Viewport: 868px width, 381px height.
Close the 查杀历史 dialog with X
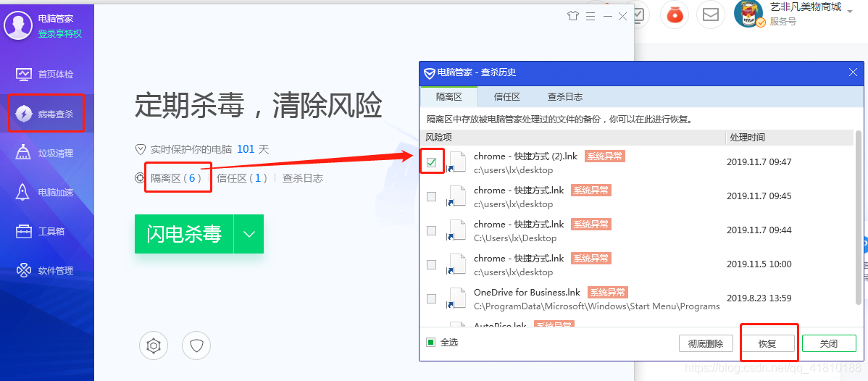(853, 72)
